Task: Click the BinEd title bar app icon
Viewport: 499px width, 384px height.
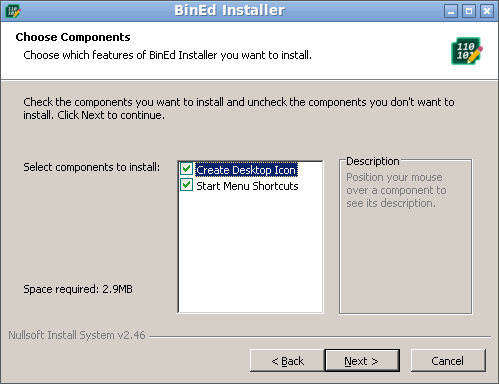Action: 13,11
